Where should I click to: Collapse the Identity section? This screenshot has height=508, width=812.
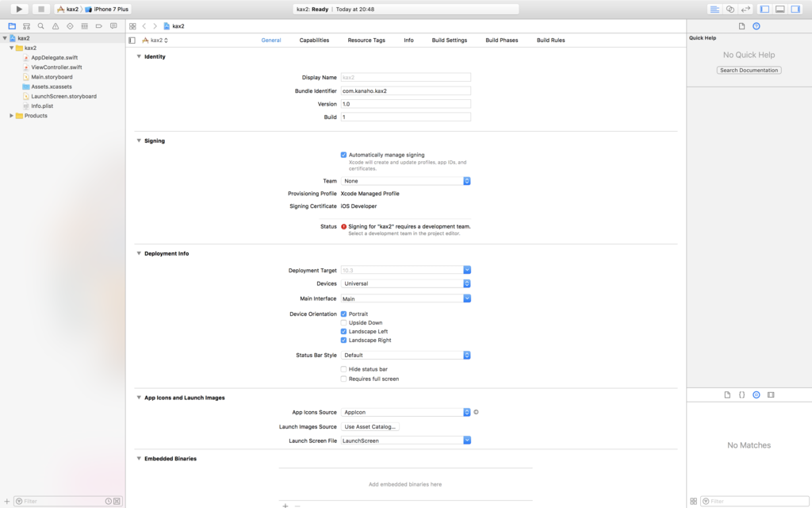pos(139,56)
